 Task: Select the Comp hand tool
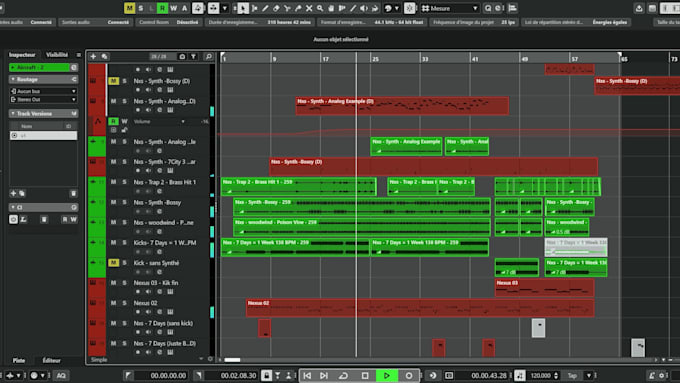pyautogui.click(x=331, y=8)
